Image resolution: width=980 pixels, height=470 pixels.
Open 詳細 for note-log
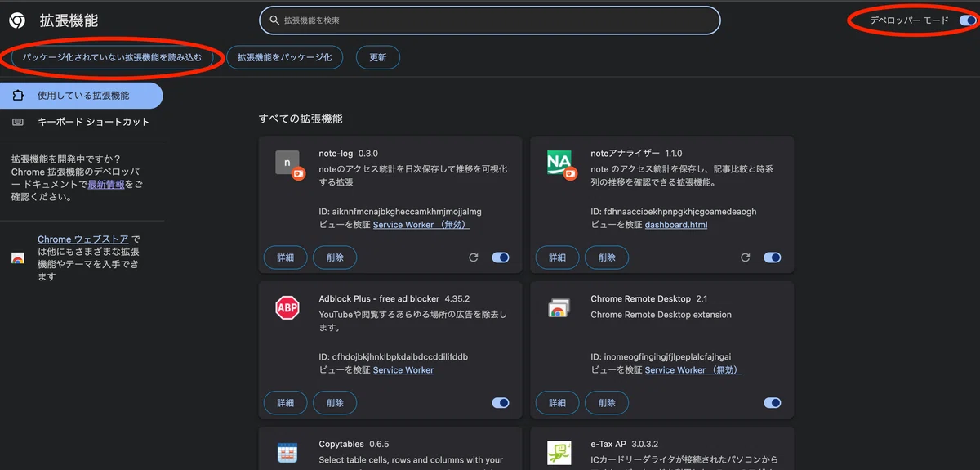click(285, 257)
